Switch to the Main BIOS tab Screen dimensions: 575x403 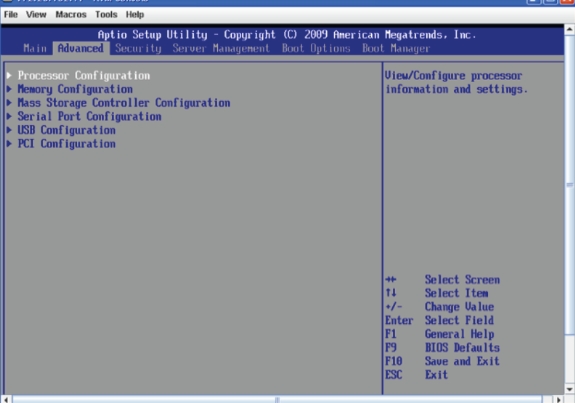pos(35,48)
